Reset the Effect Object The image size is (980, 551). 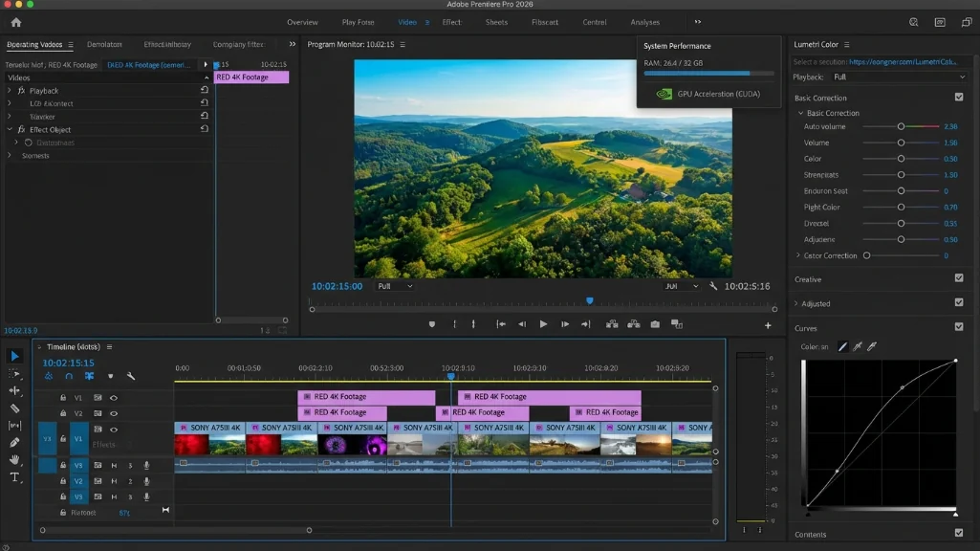tap(205, 129)
